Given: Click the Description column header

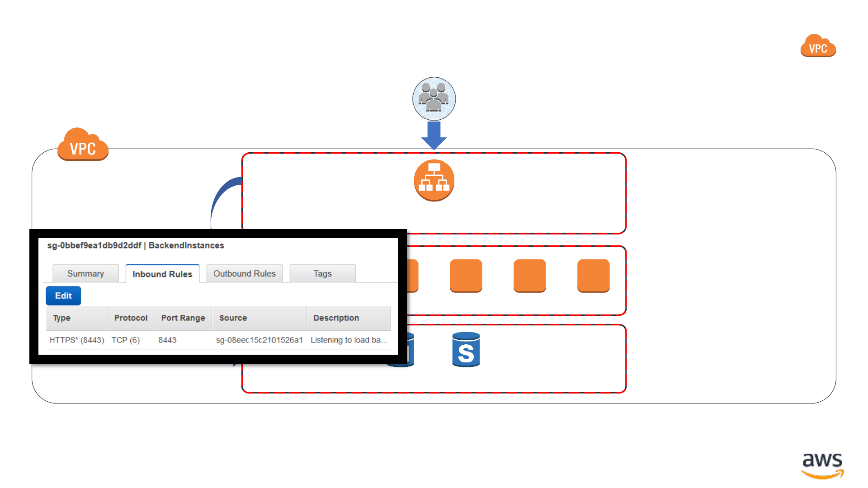Looking at the screenshot, I should pyautogui.click(x=349, y=318).
